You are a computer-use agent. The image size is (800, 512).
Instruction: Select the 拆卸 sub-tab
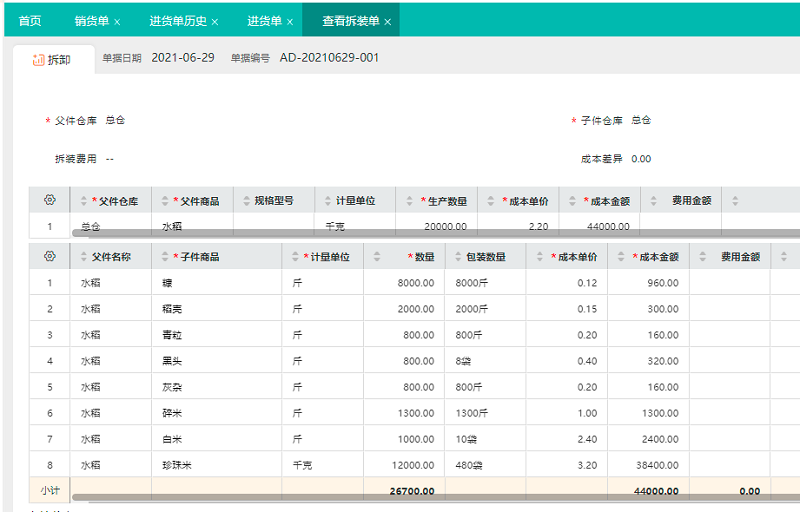point(52,59)
